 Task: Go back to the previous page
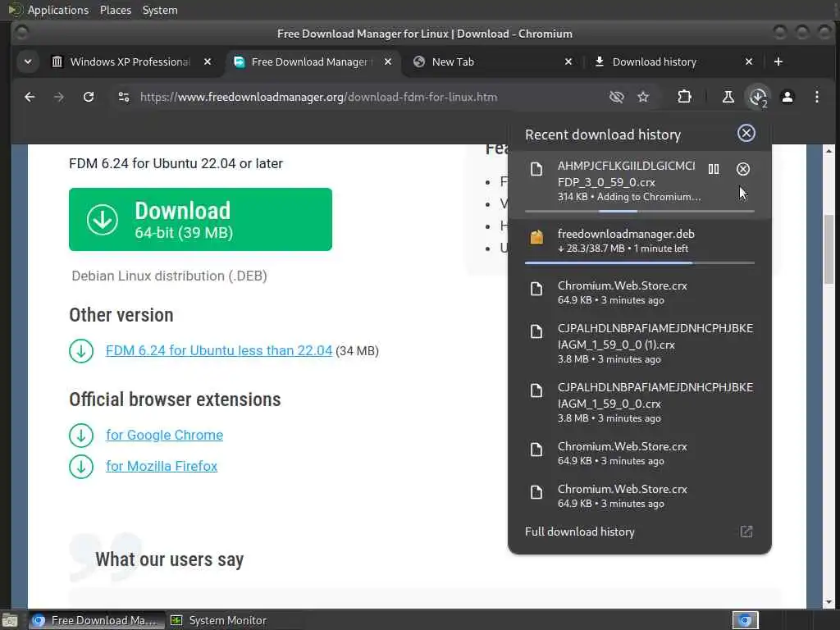point(30,97)
